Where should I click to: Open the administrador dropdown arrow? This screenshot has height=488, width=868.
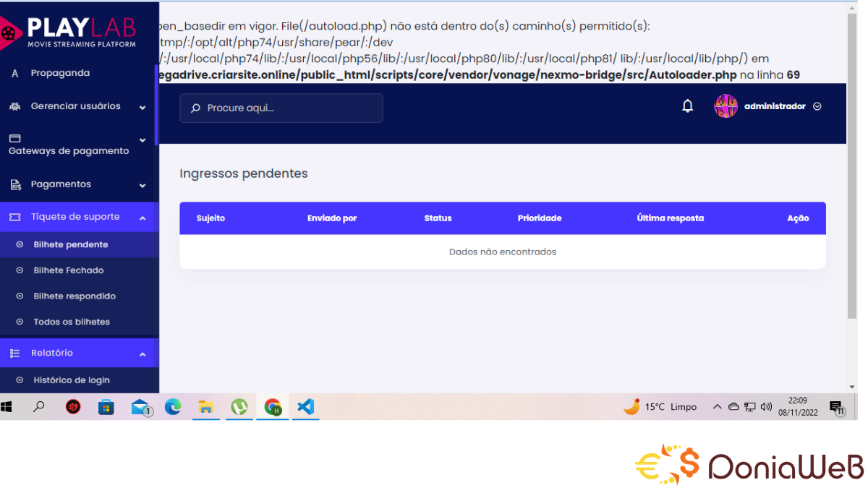click(x=817, y=106)
